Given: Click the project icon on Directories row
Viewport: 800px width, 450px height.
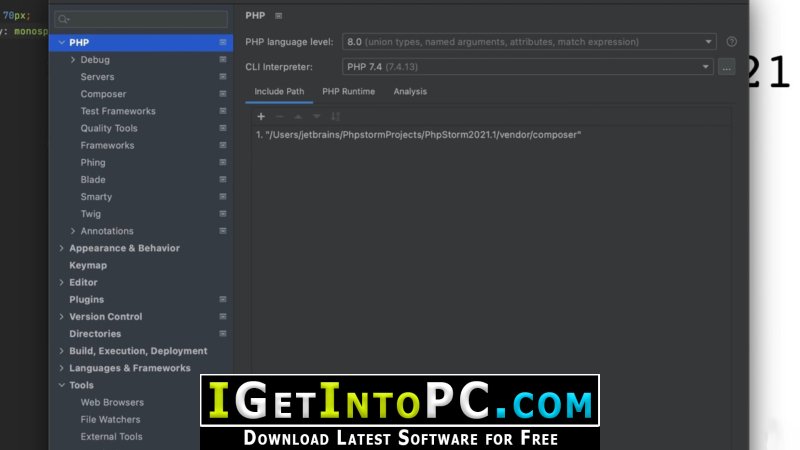Looking at the screenshot, I should coord(223,334).
